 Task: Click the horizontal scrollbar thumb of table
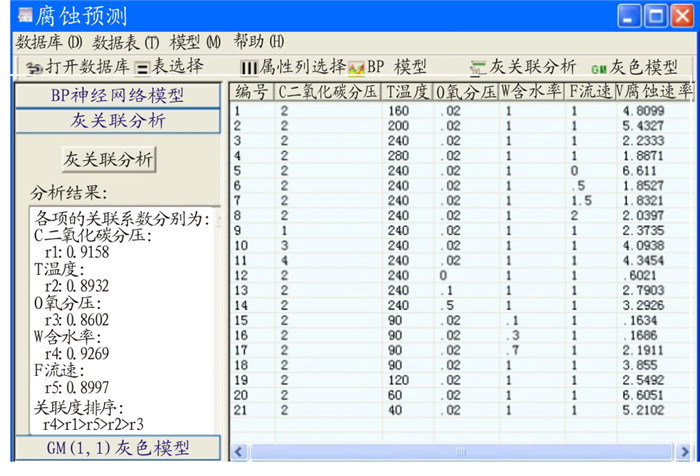[462, 452]
